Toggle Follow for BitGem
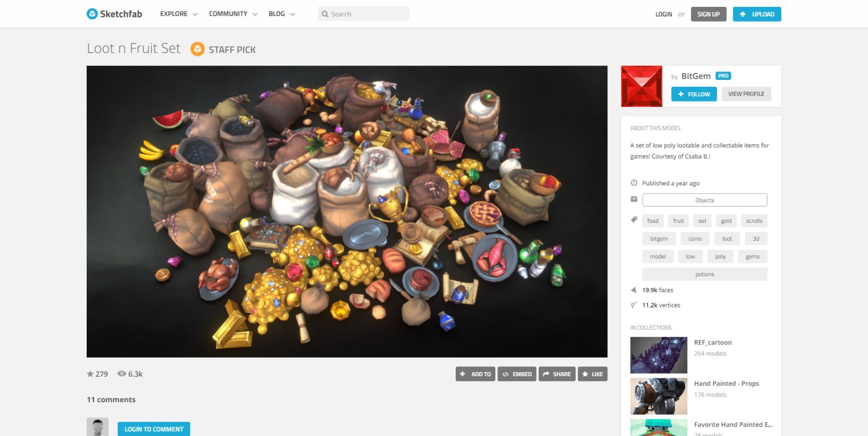 tap(694, 94)
